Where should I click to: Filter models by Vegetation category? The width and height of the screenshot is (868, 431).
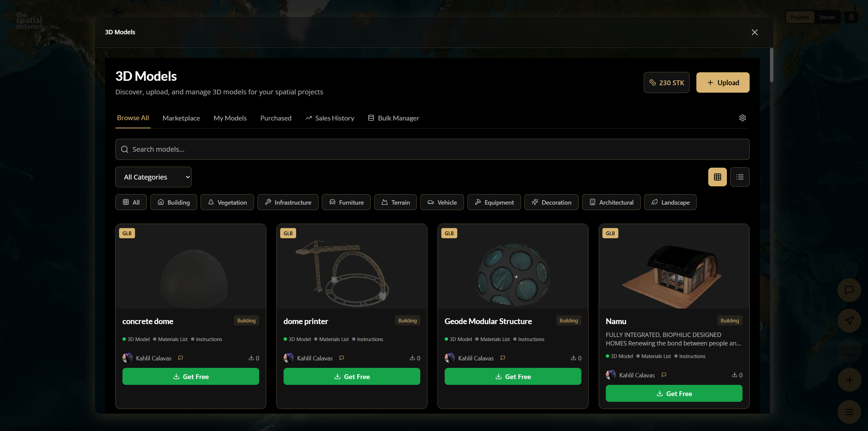click(x=227, y=202)
